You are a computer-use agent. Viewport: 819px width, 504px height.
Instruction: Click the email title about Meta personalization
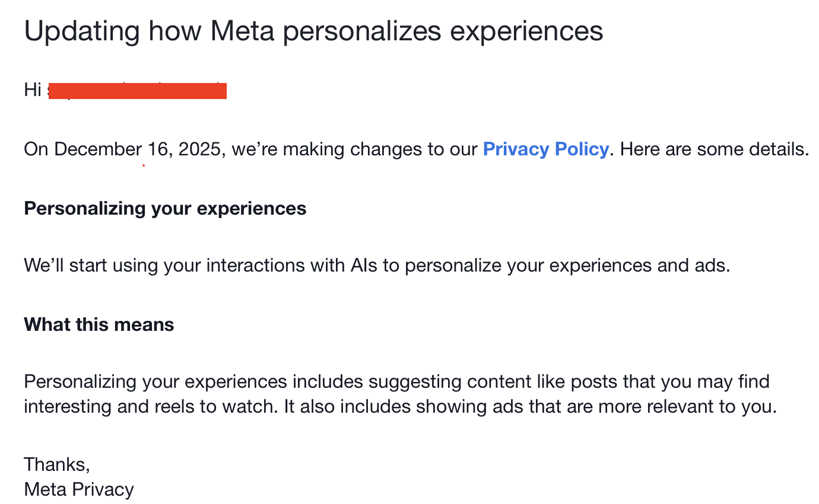[313, 31]
